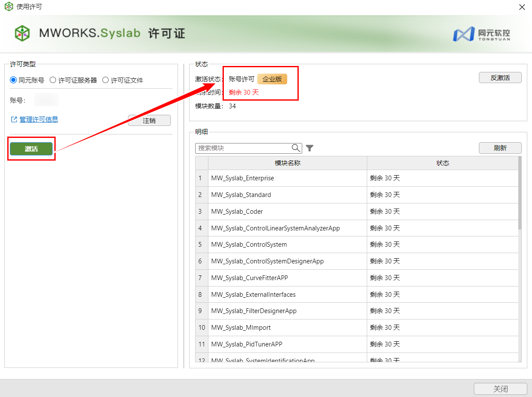Click the 企业版 edition badge
This screenshot has width=532, height=397.
click(272, 79)
